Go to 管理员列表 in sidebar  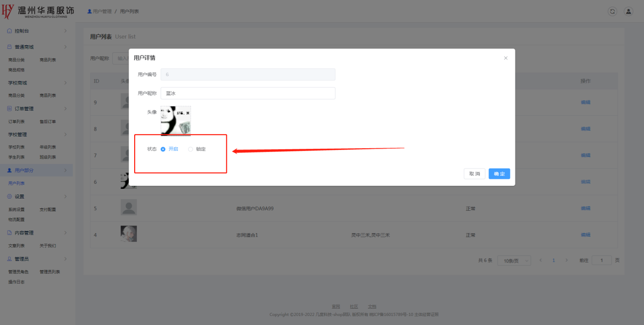tap(50, 272)
